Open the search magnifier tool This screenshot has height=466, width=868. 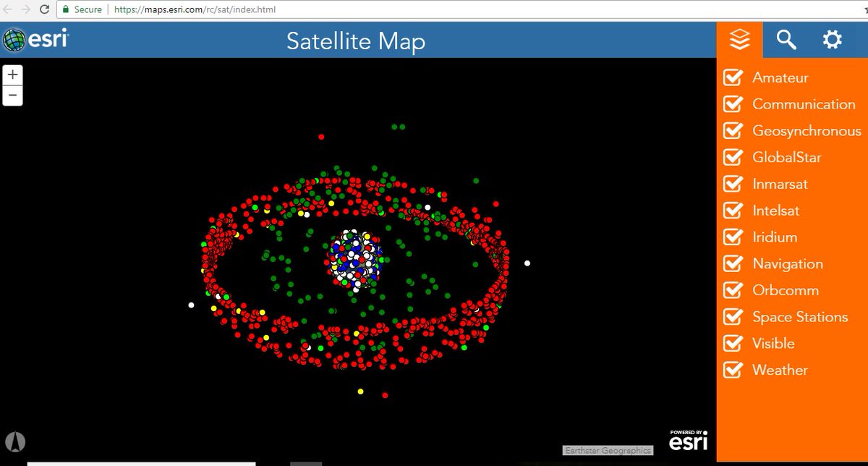pos(786,40)
